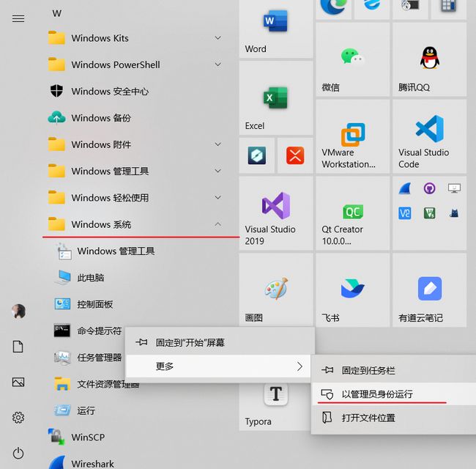Open the Word tile

pos(275,29)
